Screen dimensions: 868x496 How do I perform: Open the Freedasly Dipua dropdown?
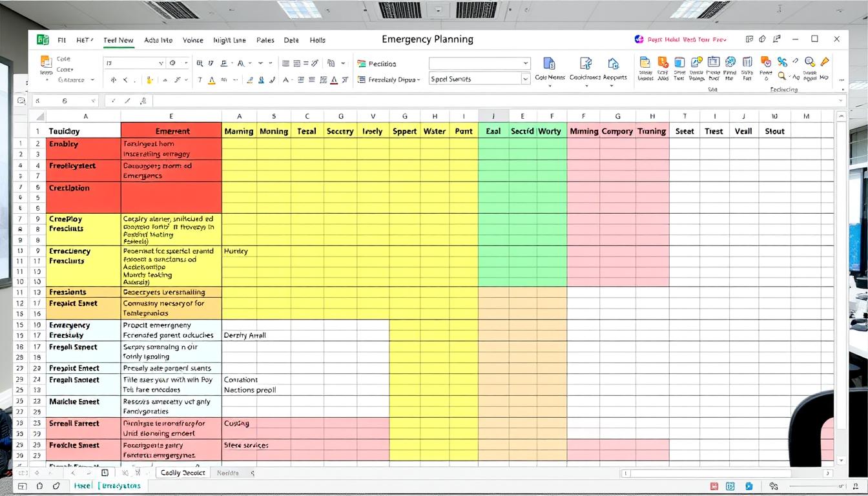tap(418, 80)
